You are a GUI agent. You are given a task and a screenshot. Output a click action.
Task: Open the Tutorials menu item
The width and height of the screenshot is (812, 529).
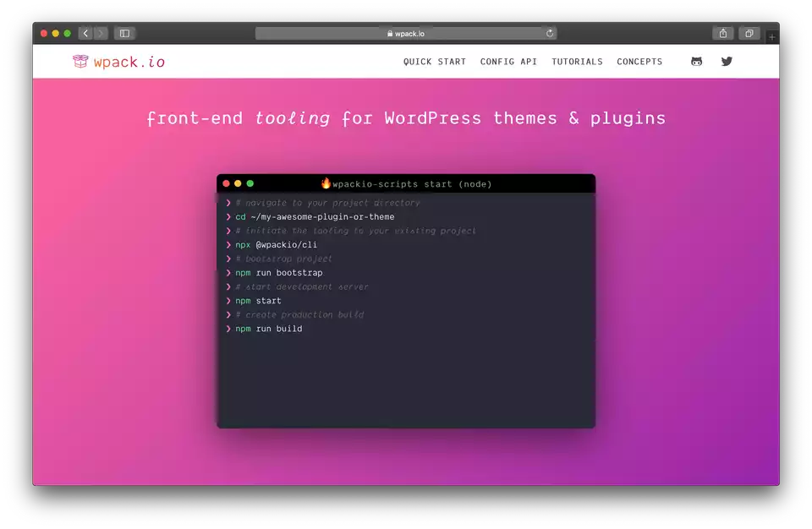point(577,62)
